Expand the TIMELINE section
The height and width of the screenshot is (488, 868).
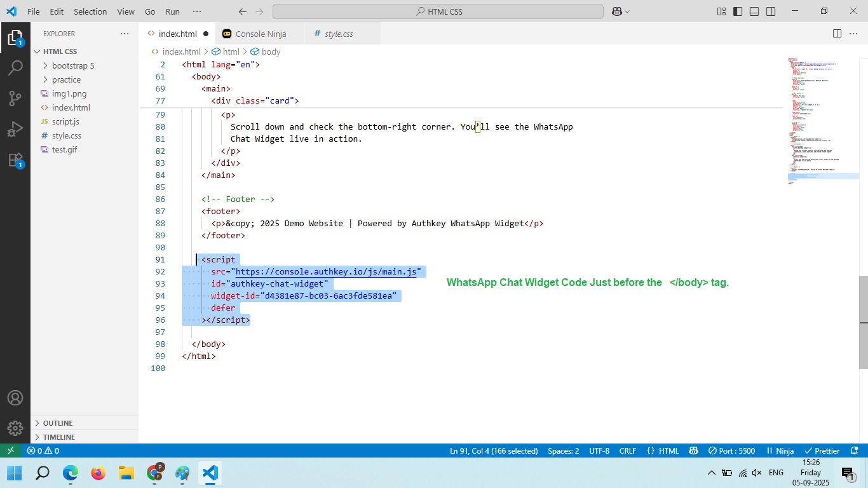click(84, 437)
